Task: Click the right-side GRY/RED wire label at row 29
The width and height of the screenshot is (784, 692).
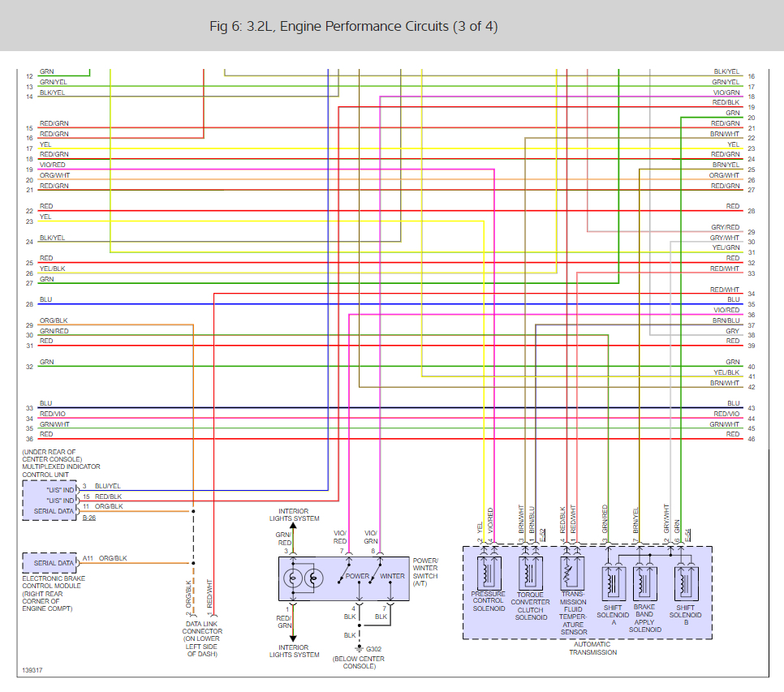Action: tap(726, 227)
